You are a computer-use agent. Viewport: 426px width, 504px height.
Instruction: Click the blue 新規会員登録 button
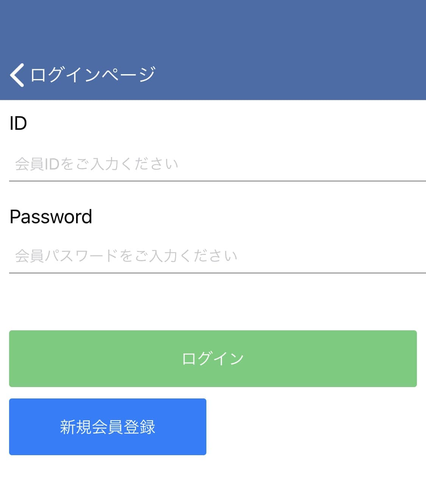pyautogui.click(x=108, y=427)
